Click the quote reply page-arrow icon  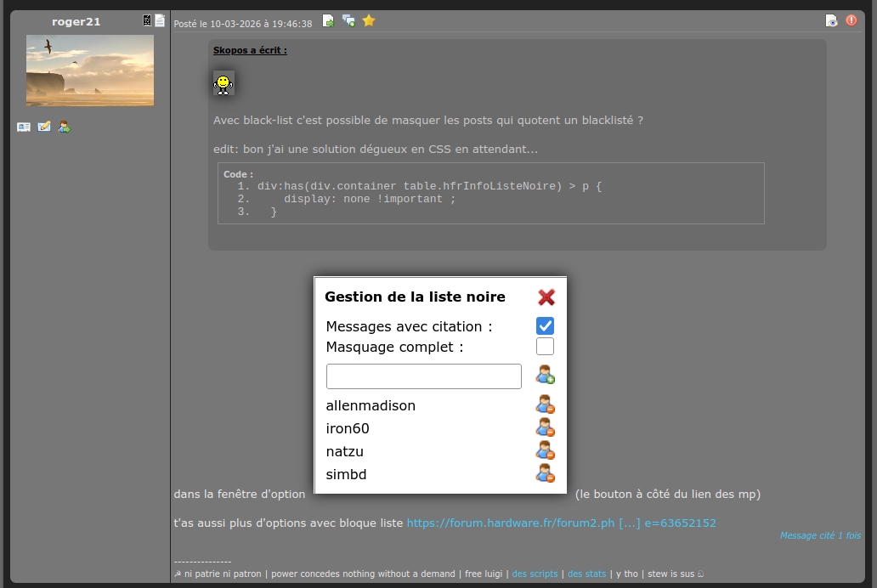(328, 21)
